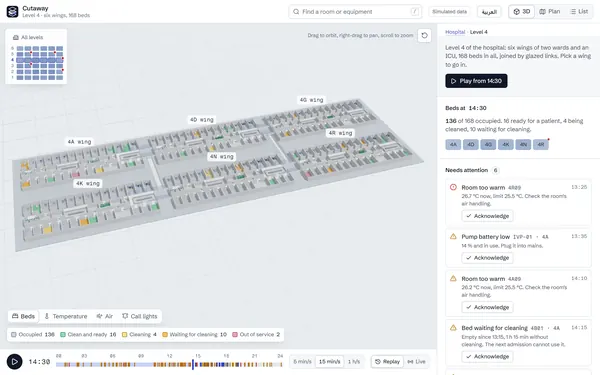Image resolution: width=600 pixels, height=375 pixels.
Task: Click the All levels building icon
Action: click(x=16, y=38)
